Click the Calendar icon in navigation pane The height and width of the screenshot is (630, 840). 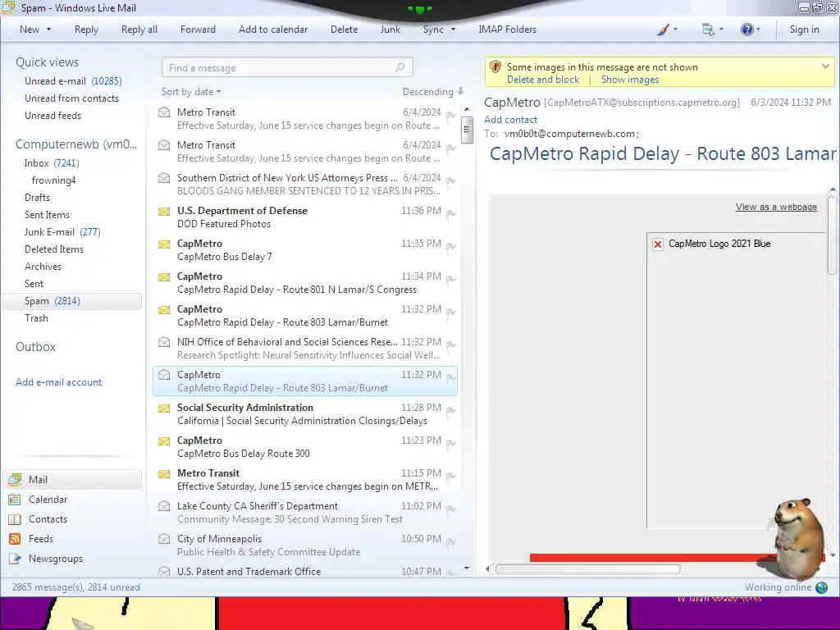click(x=15, y=500)
